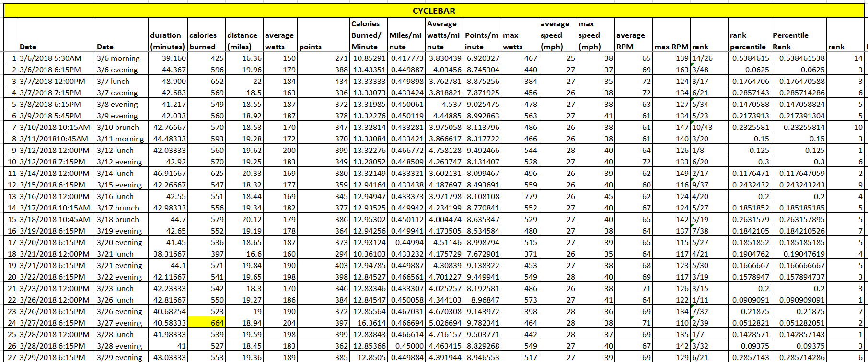Select the 'Miles/minute' header cell
The image size is (868, 362).
pyautogui.click(x=406, y=35)
